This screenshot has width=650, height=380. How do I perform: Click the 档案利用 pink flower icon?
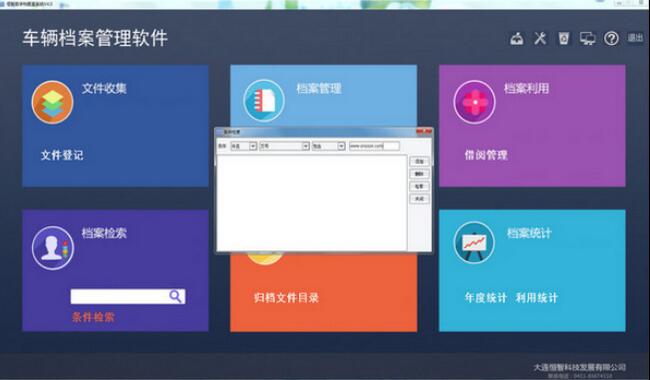475,102
